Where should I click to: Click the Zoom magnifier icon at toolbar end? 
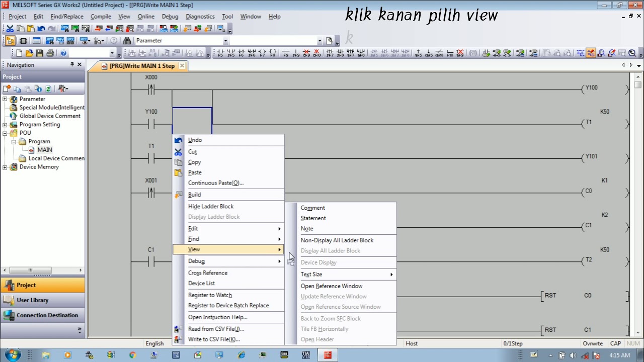tap(632, 53)
